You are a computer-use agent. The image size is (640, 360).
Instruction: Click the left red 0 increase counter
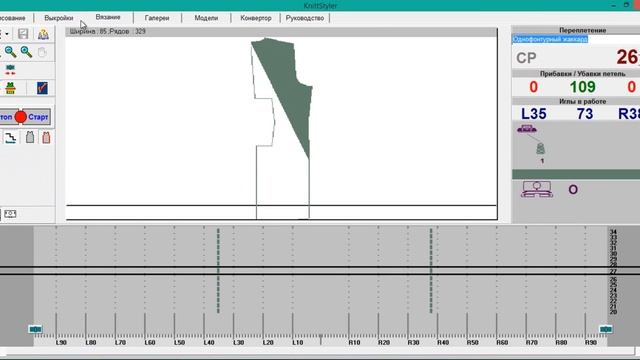coord(533,87)
